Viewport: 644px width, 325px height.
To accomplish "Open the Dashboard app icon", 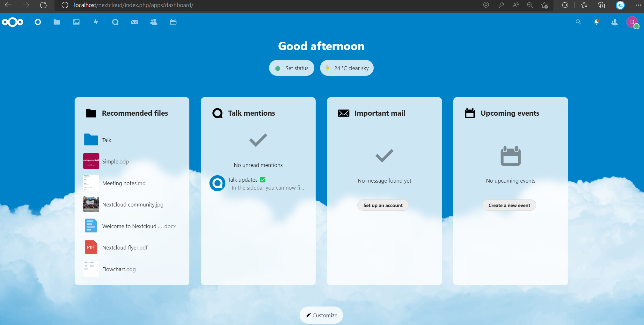I will pyautogui.click(x=38, y=22).
